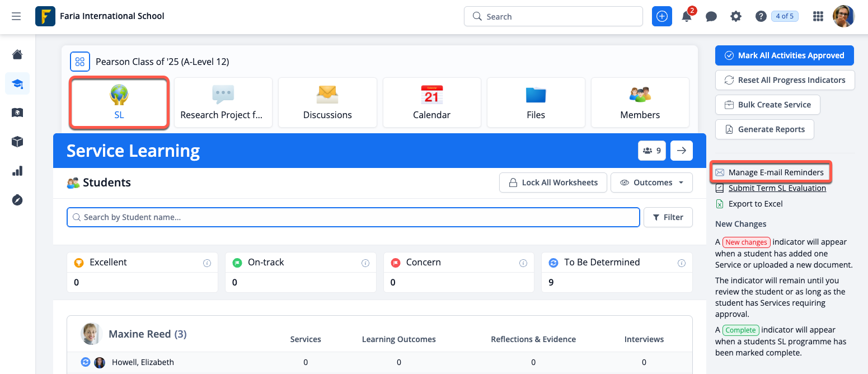868x374 pixels.
Task: Open the hamburger navigation menu
Action: 16,16
